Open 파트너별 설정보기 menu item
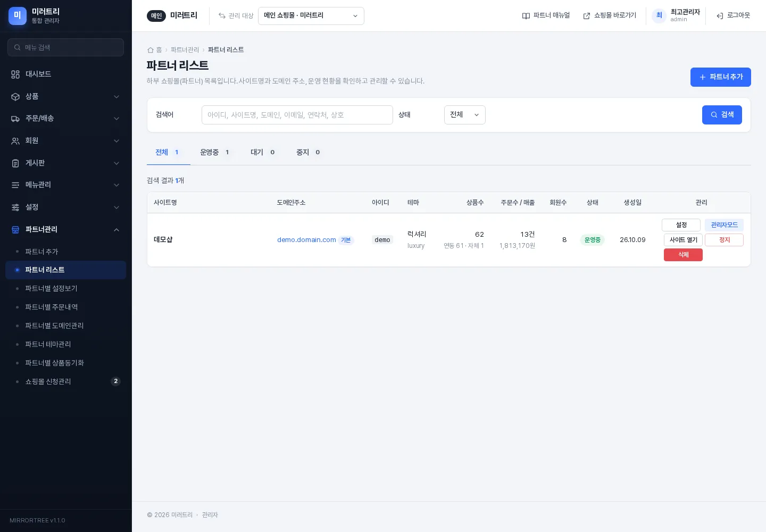The image size is (766, 532). tap(65, 289)
